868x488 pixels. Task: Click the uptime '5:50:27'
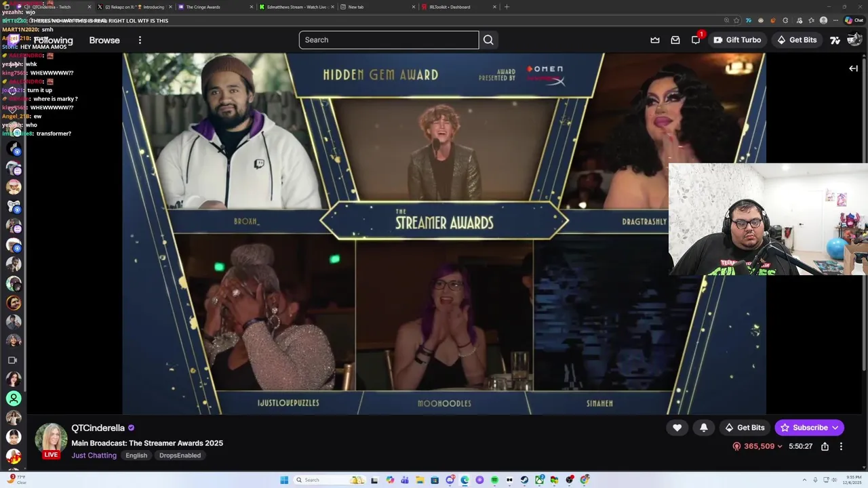pos(801,447)
